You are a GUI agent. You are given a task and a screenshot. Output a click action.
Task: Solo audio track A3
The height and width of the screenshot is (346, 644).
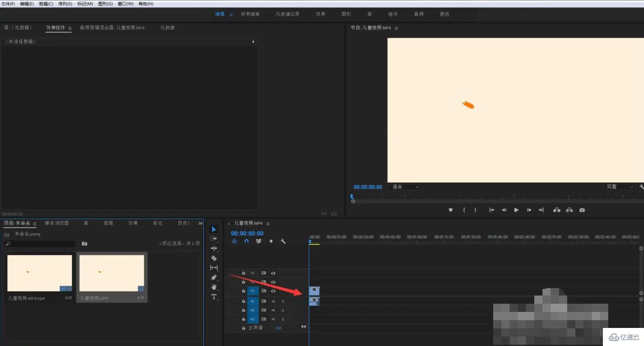click(283, 319)
